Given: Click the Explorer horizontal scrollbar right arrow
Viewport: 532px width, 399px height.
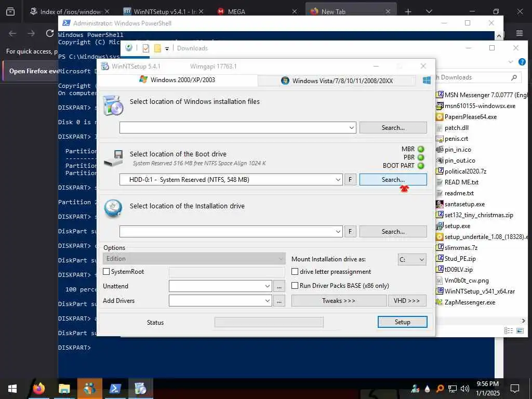Looking at the screenshot, I should pos(523,321).
